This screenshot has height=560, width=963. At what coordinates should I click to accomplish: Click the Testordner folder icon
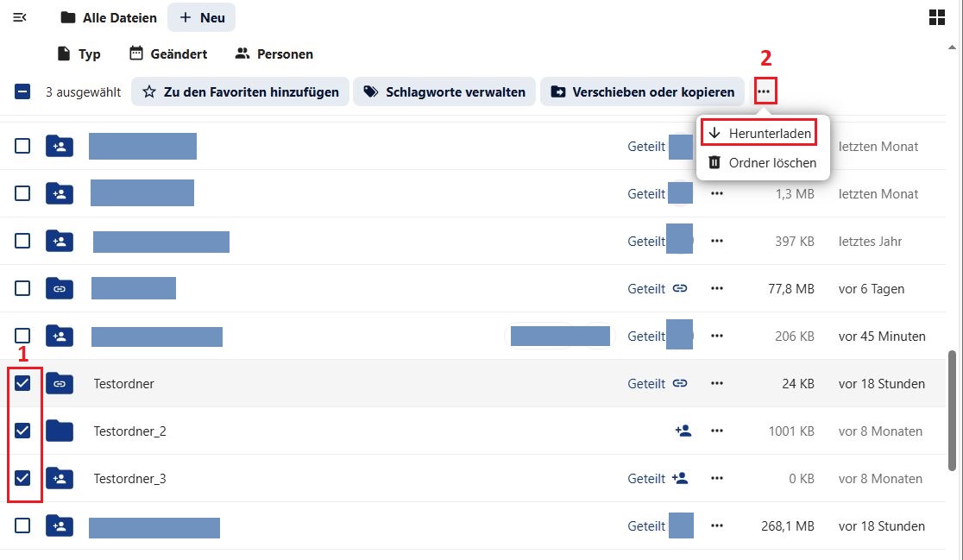[59, 383]
